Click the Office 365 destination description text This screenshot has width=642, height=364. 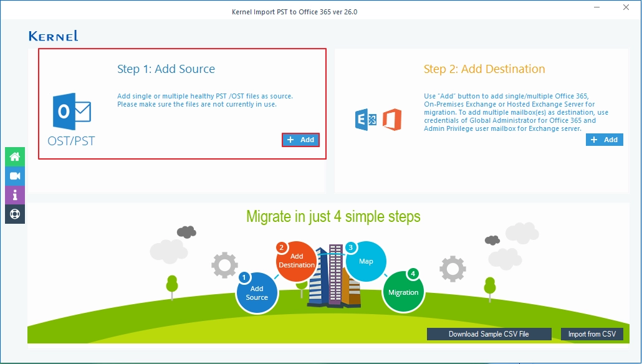coord(516,112)
